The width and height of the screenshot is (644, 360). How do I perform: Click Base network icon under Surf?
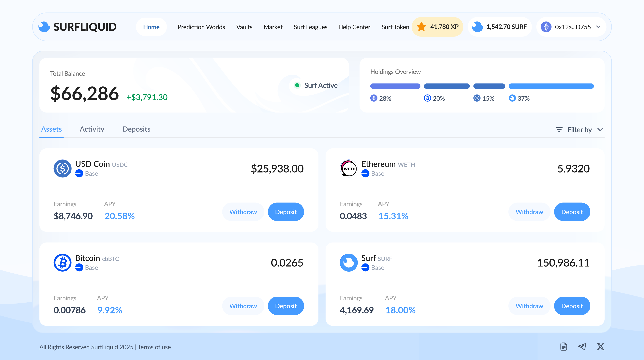click(365, 267)
